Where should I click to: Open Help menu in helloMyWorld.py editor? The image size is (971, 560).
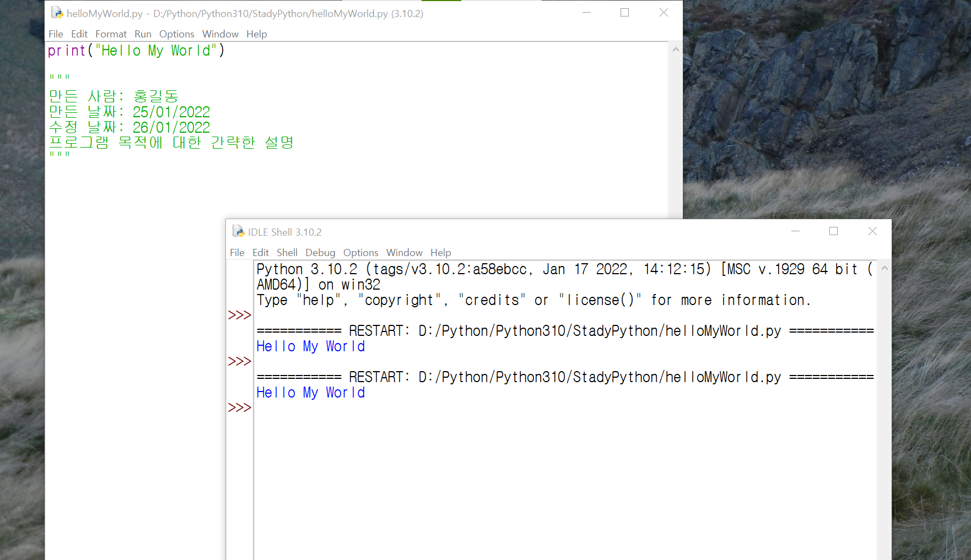[x=256, y=34]
